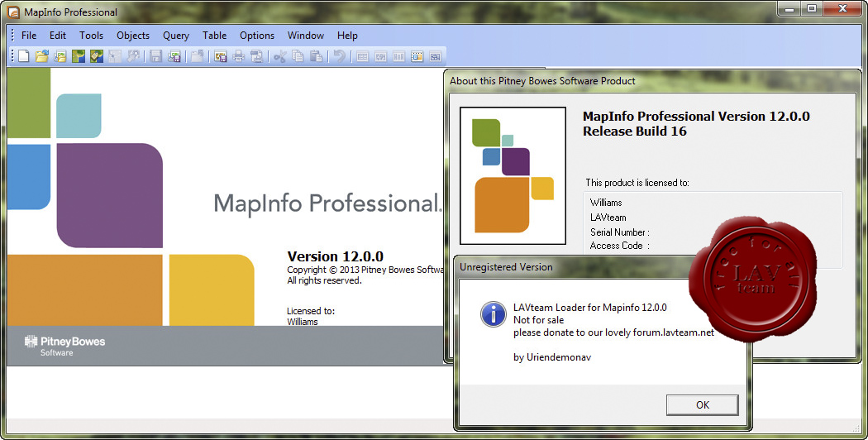This screenshot has width=868, height=440.
Task: Click the toolbar drag handle grip
Action: tap(12, 56)
